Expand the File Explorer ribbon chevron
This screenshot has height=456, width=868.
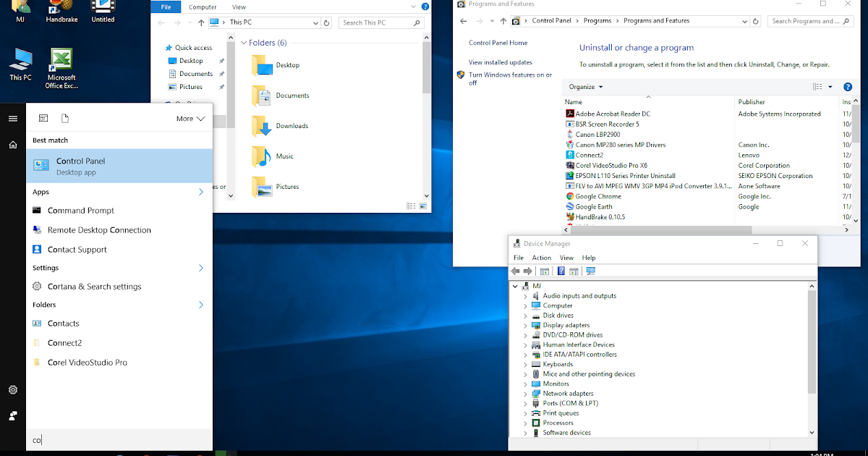412,7
